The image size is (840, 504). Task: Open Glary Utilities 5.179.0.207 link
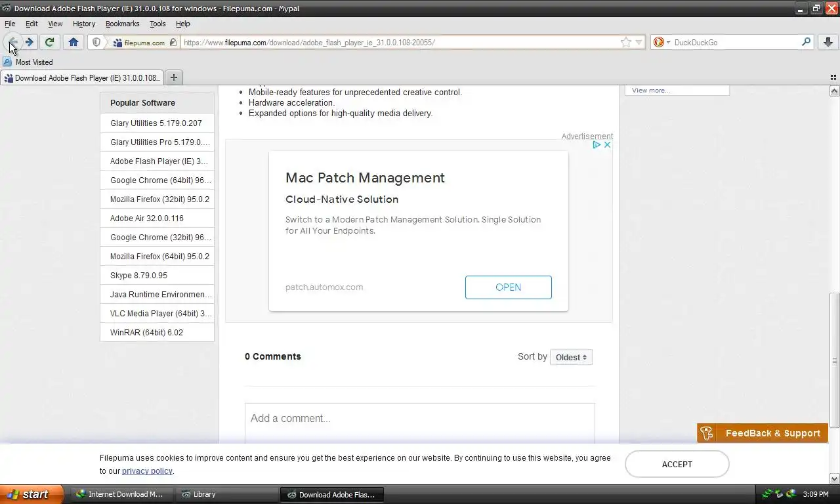click(156, 123)
